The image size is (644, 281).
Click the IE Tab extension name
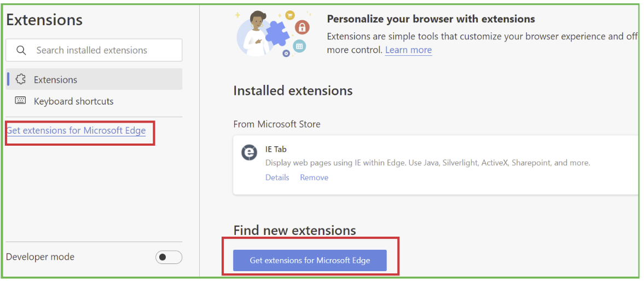click(276, 149)
